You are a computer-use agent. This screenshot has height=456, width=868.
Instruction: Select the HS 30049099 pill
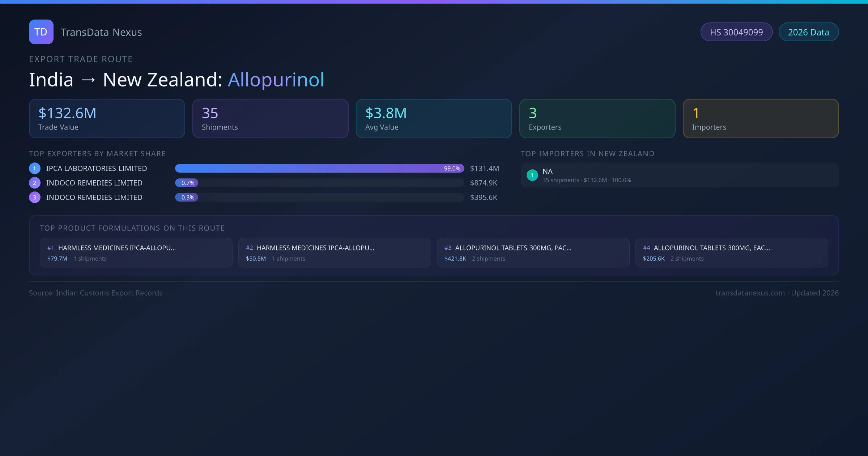[736, 32]
